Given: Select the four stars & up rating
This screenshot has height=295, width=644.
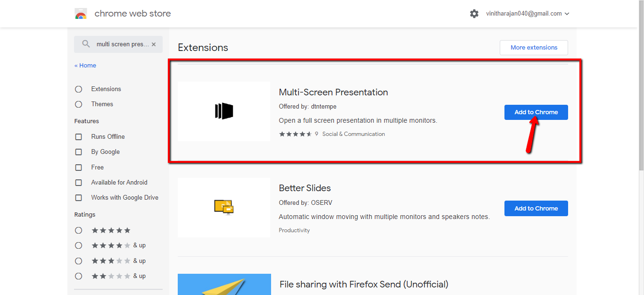Looking at the screenshot, I should click(x=79, y=245).
